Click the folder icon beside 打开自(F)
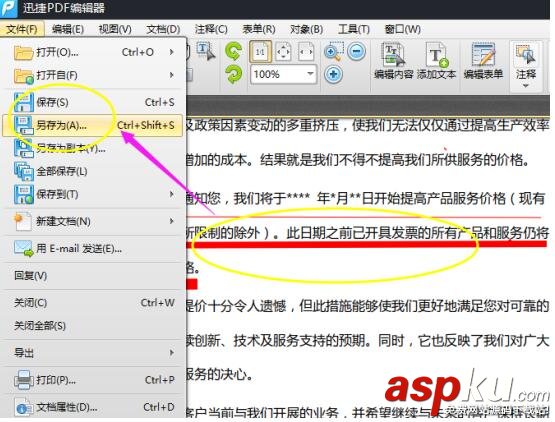 (x=23, y=75)
